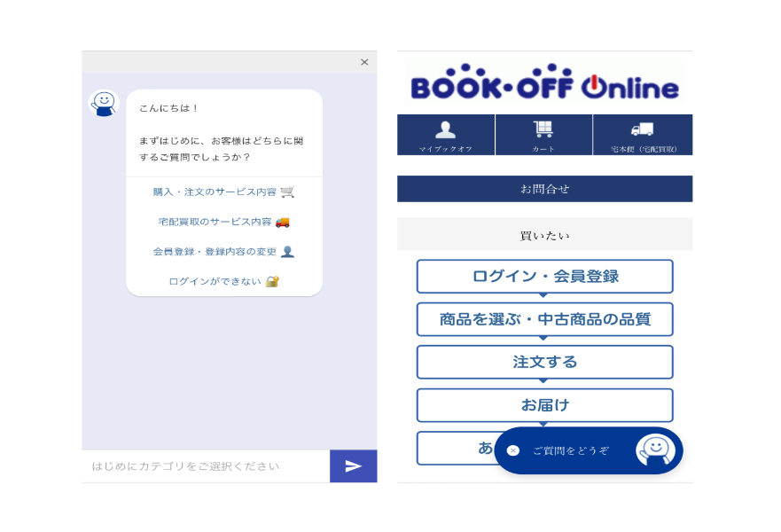
Task: Dismiss the ご質問をどうぞ chat bubble
Action: 513,450
